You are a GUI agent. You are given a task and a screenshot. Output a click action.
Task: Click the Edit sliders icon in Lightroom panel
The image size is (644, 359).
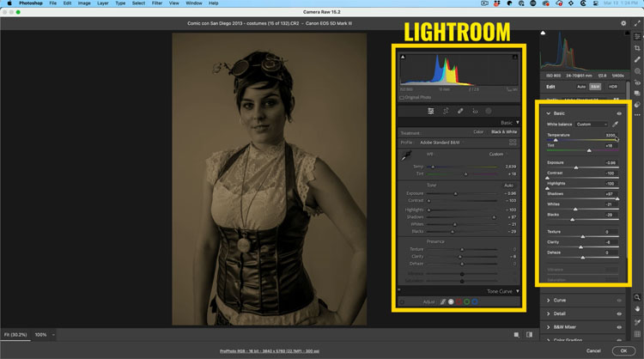coord(430,111)
